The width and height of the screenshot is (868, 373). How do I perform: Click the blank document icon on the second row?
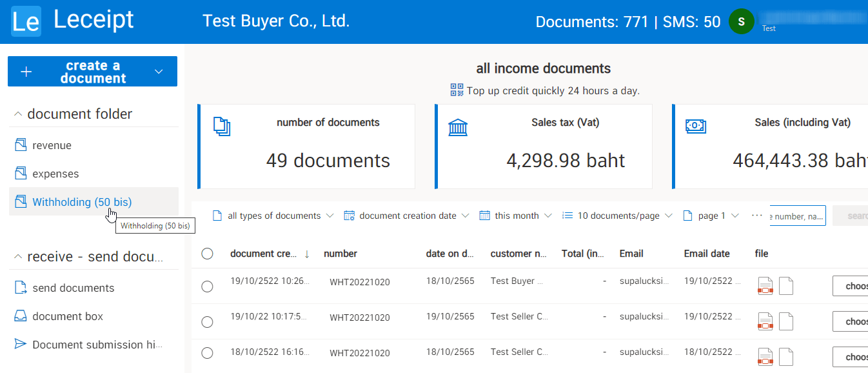click(785, 321)
